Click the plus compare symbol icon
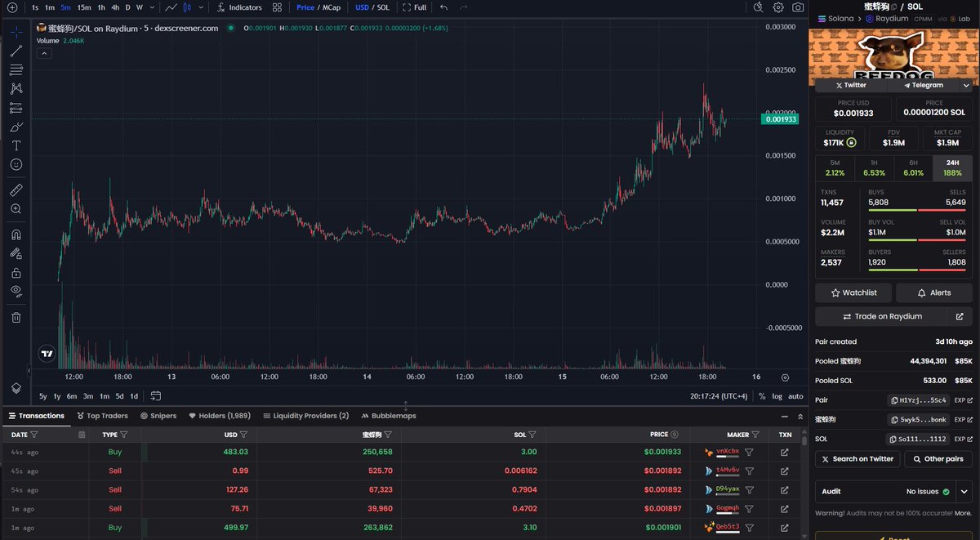 [x=12, y=7]
